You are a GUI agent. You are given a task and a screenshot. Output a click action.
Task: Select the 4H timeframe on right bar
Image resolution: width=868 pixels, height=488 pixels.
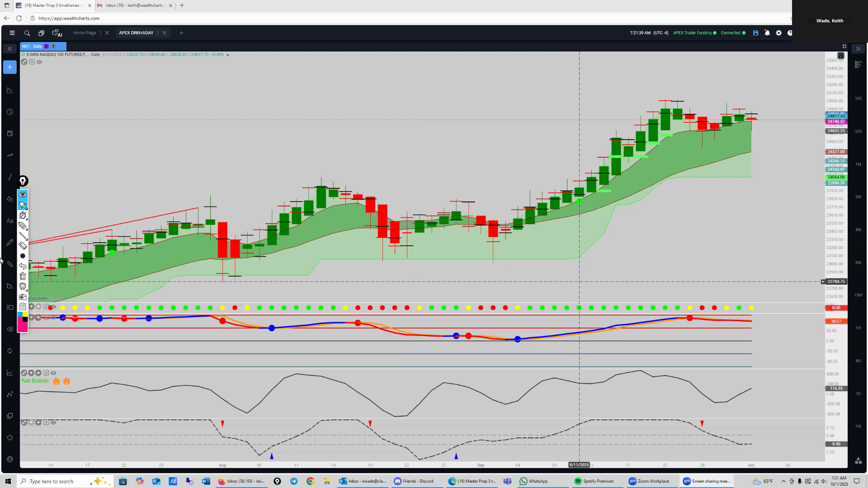(x=858, y=361)
